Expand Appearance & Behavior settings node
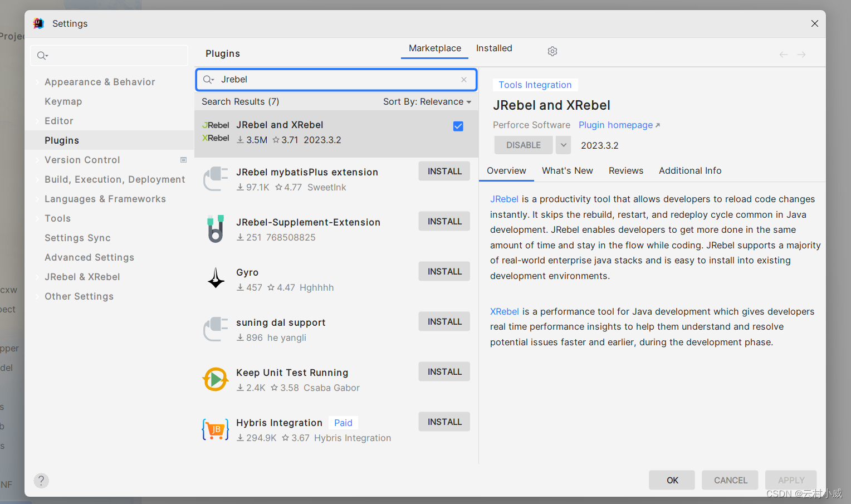851x504 pixels. pos(37,82)
